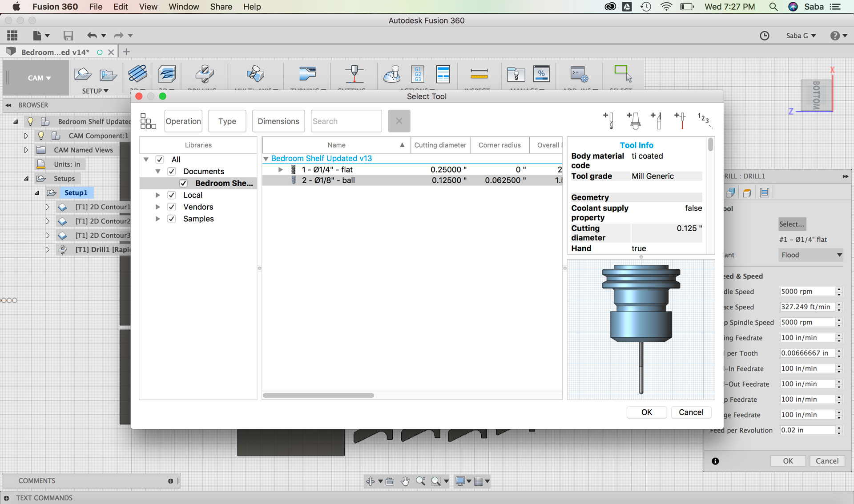
Task: Click the save icon in toolbar
Action: (x=68, y=36)
